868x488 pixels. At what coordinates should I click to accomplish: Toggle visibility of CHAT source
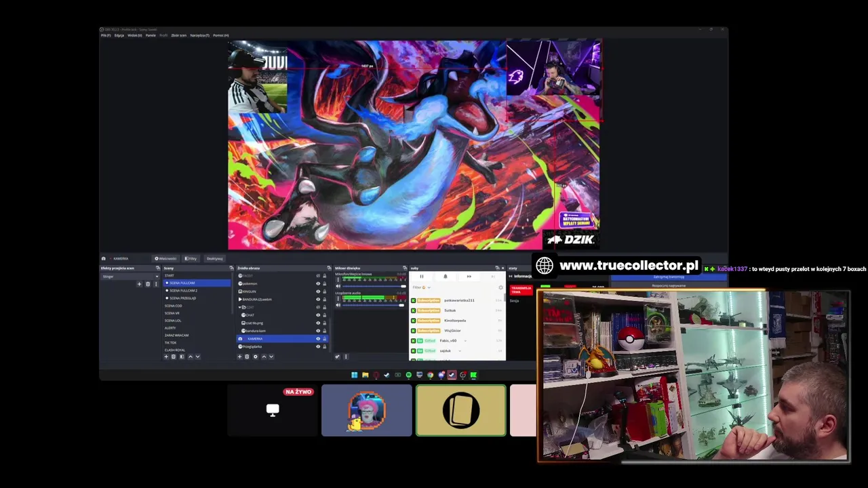pyautogui.click(x=318, y=315)
